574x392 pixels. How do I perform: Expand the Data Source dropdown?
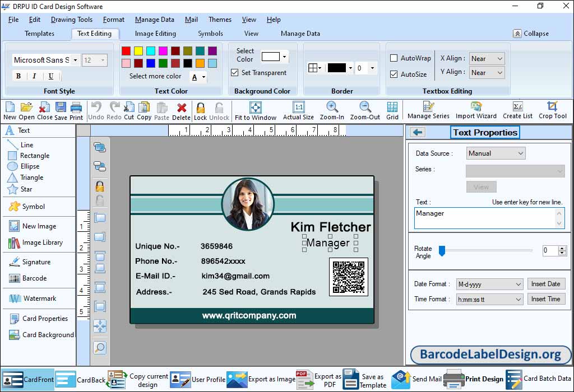point(496,153)
